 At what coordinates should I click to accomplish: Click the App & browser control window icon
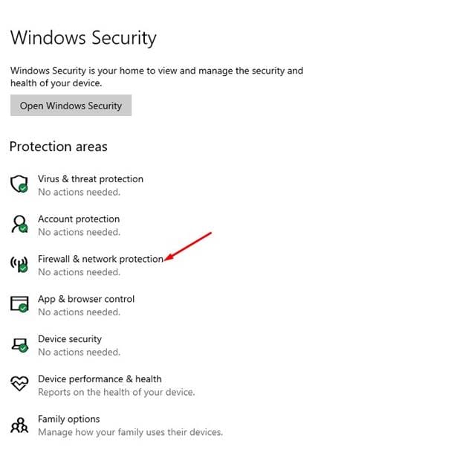click(x=19, y=304)
